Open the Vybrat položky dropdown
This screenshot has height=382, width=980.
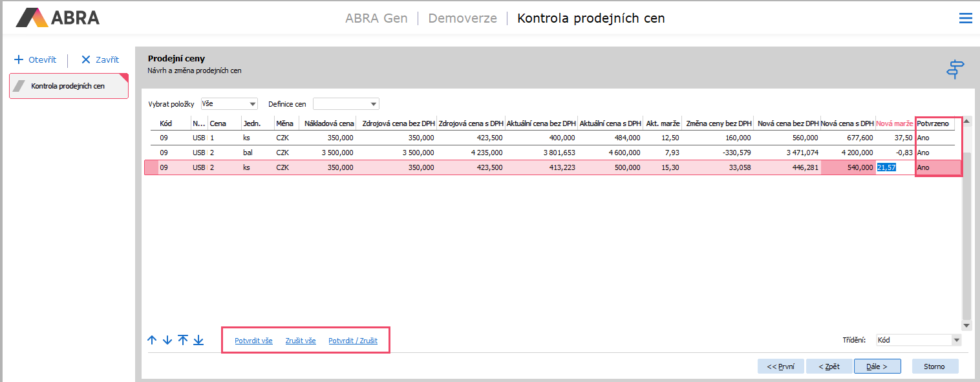tap(229, 104)
